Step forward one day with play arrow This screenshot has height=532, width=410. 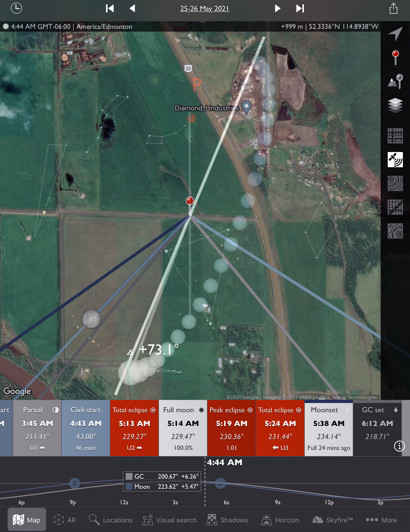coord(278,8)
